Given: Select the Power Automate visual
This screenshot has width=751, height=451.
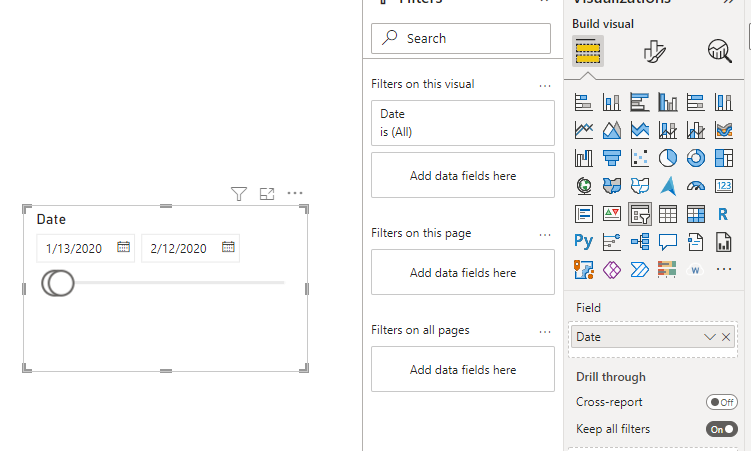Looking at the screenshot, I should [639, 270].
